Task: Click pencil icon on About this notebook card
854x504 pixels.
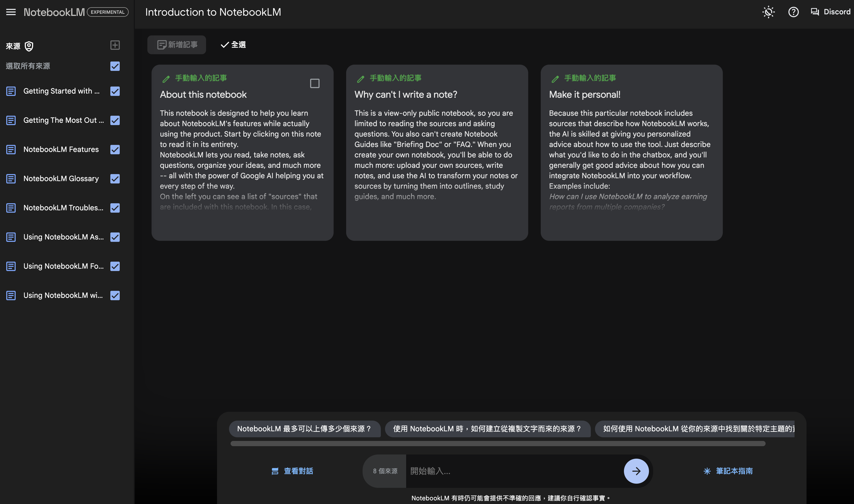Action: point(166,79)
